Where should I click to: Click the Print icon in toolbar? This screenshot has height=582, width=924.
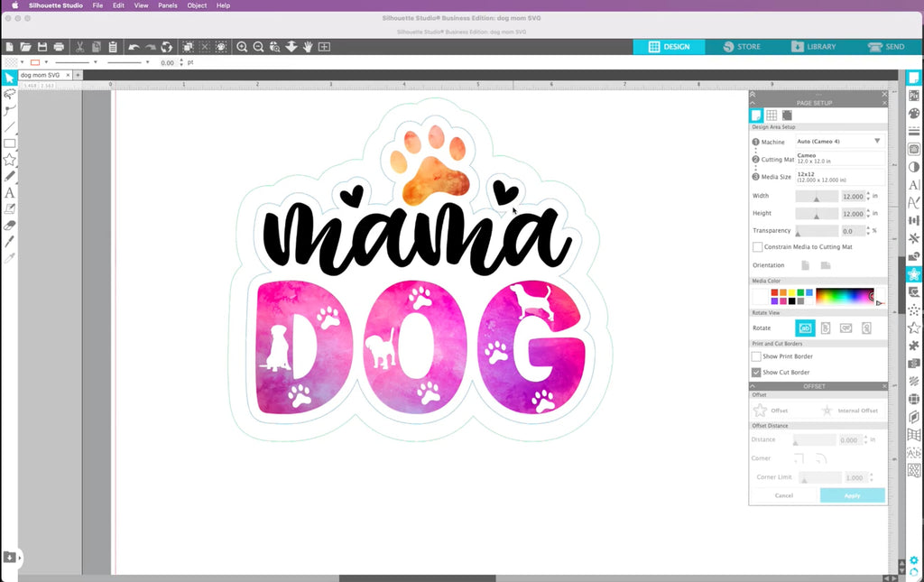pos(59,47)
